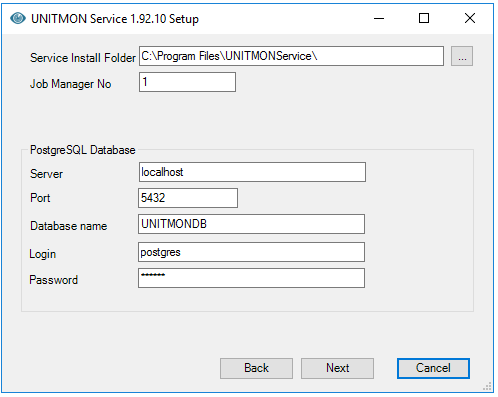Select the Job Manager No field
Screen dimensions: 498x397
187,82
